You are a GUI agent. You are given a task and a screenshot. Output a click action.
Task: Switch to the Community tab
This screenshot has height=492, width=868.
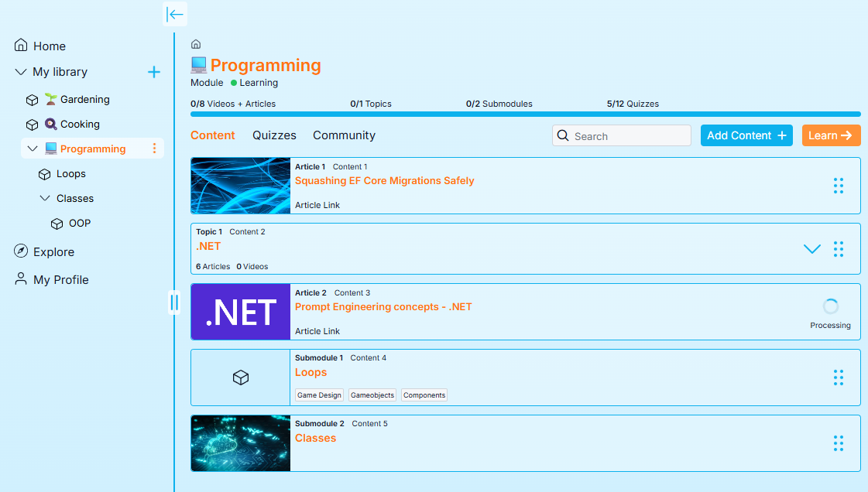(344, 135)
